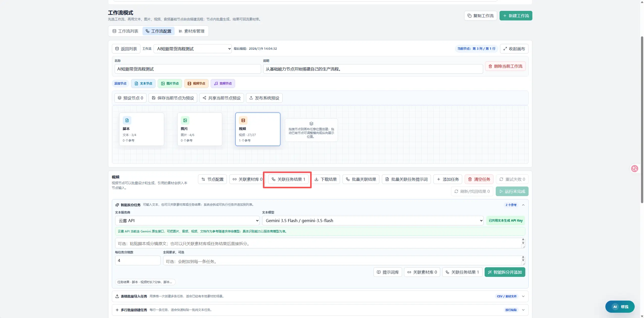Viewport: 644px width, 318px height.
Task: Add a 视频节点 video node
Action: 196,84
